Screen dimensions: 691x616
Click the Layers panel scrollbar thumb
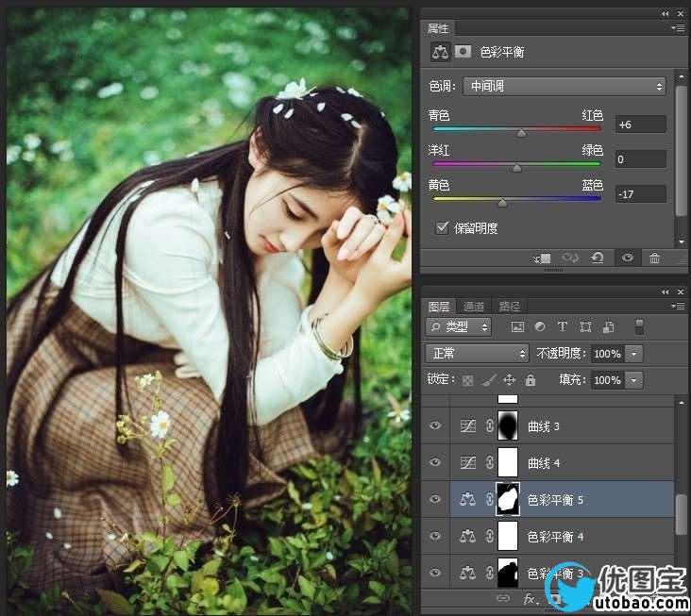point(682,514)
